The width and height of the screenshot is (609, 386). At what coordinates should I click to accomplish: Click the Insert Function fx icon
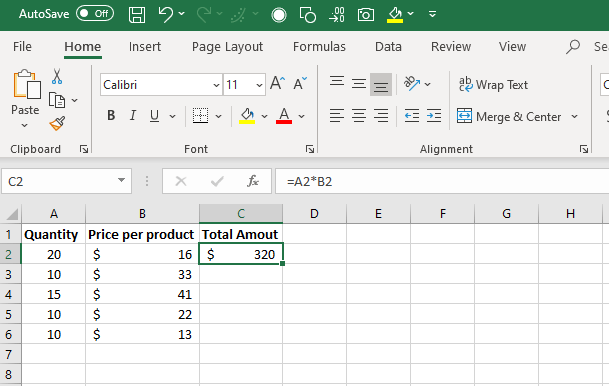(x=253, y=181)
